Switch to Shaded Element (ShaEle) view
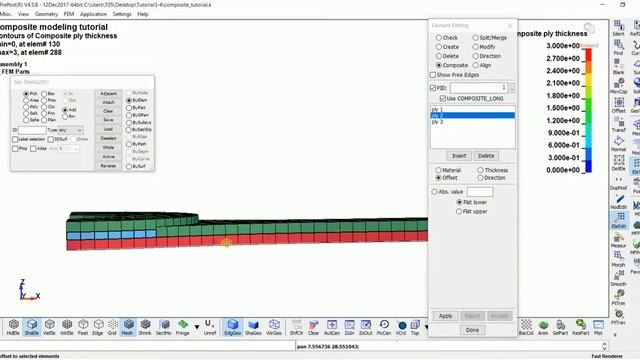 pyautogui.click(x=31, y=327)
